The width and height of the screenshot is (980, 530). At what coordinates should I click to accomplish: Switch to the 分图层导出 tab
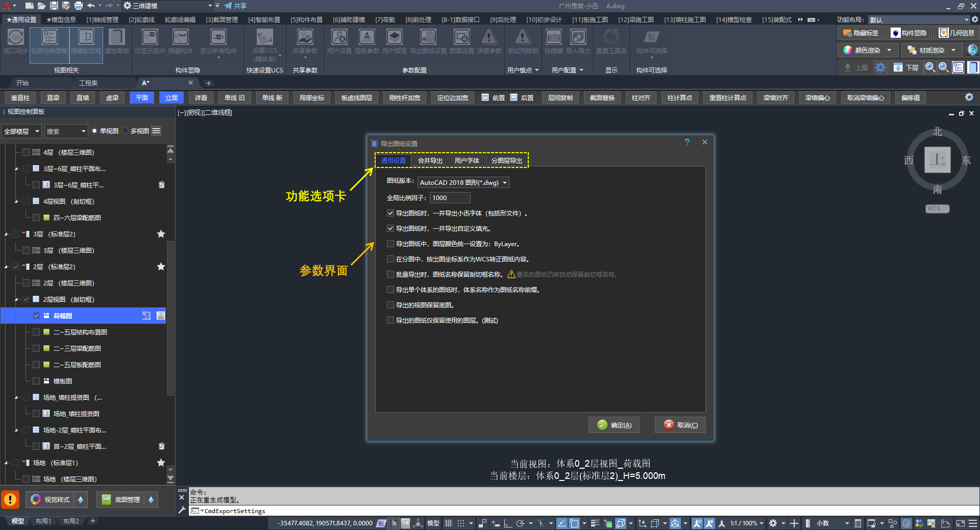pyautogui.click(x=506, y=161)
